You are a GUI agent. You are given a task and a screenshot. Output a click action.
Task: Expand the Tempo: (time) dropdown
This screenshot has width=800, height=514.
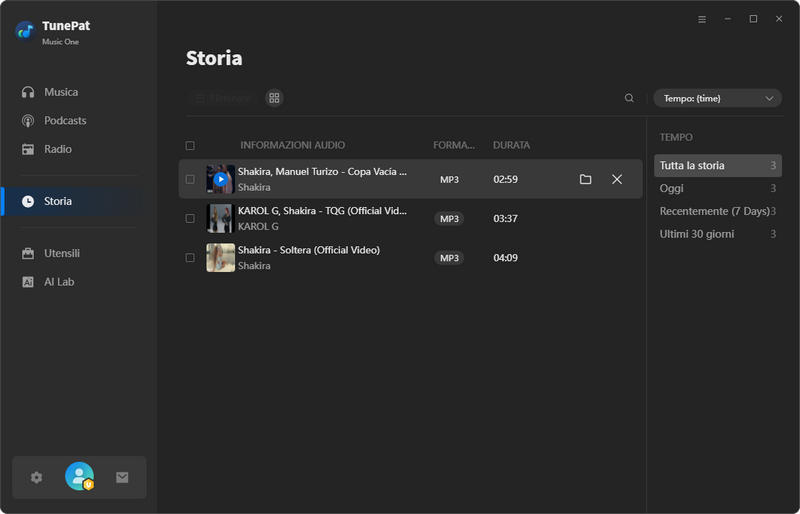[717, 98]
